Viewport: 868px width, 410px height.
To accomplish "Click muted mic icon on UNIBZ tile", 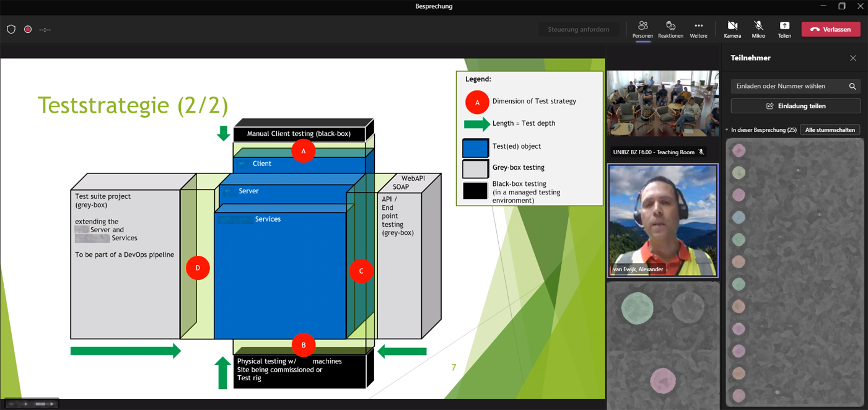I will coord(701,152).
